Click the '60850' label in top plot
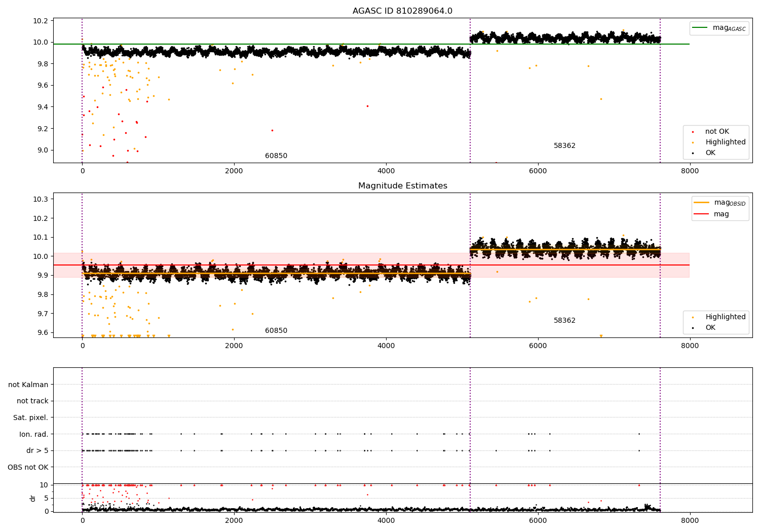This screenshot has width=760, height=532. pos(276,156)
